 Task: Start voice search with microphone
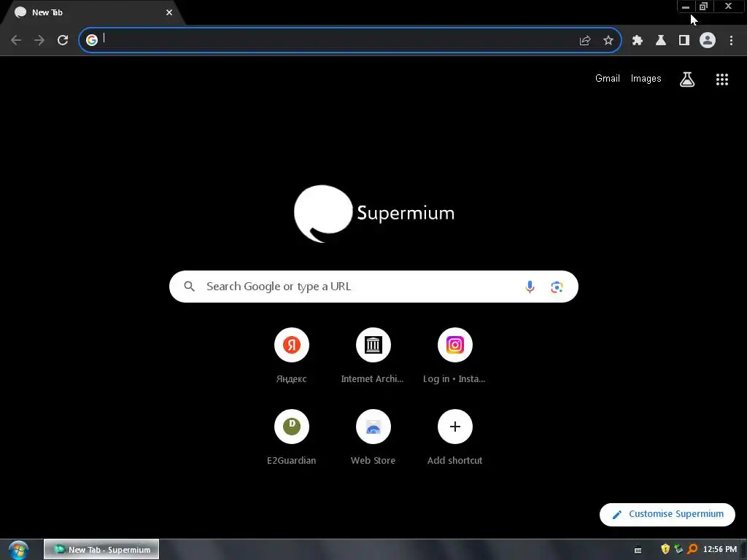coord(530,287)
